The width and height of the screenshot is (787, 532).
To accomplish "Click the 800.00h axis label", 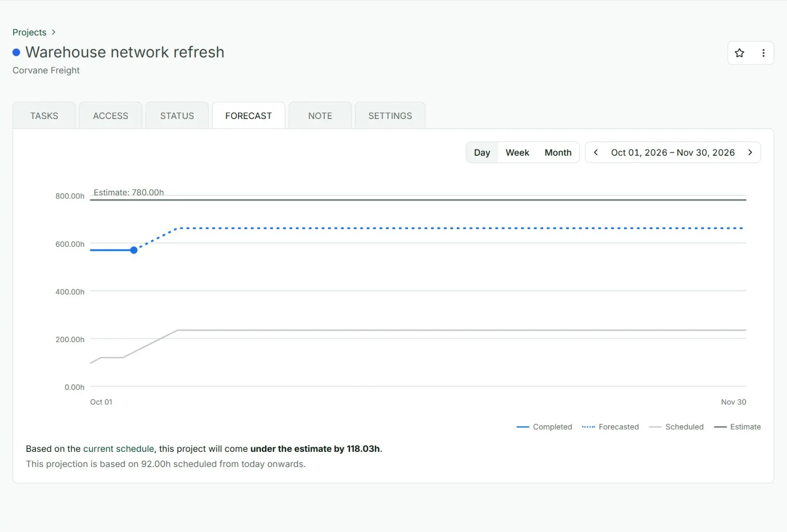I will (x=70, y=196).
